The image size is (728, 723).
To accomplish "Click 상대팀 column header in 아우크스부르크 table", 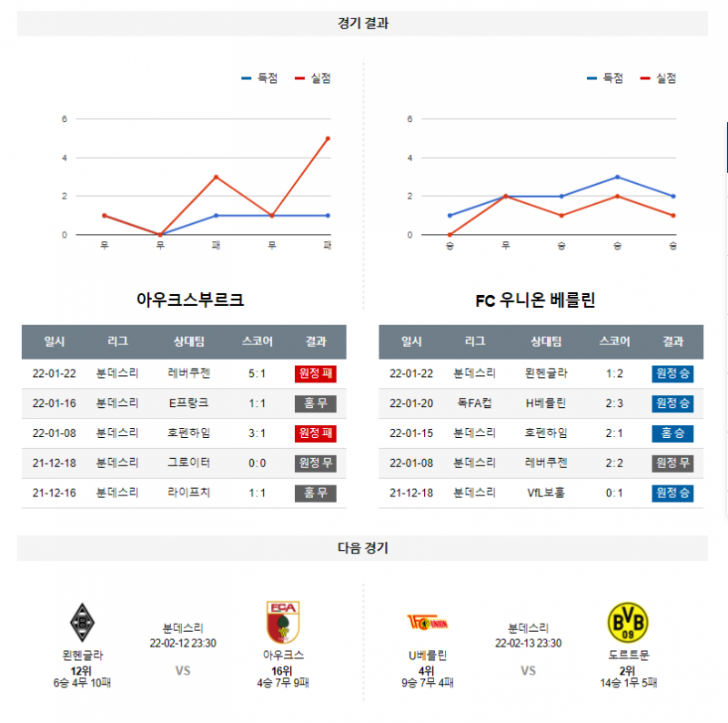I will (189, 341).
